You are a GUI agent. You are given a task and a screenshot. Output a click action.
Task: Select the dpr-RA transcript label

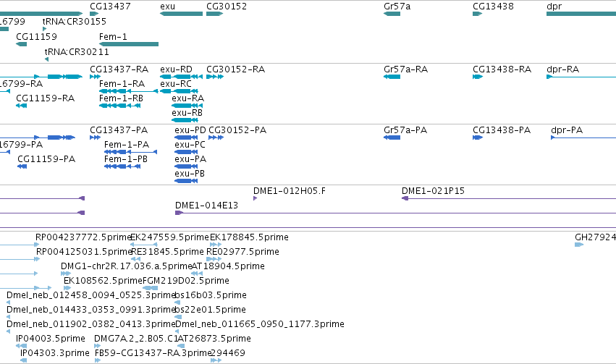coord(563,69)
